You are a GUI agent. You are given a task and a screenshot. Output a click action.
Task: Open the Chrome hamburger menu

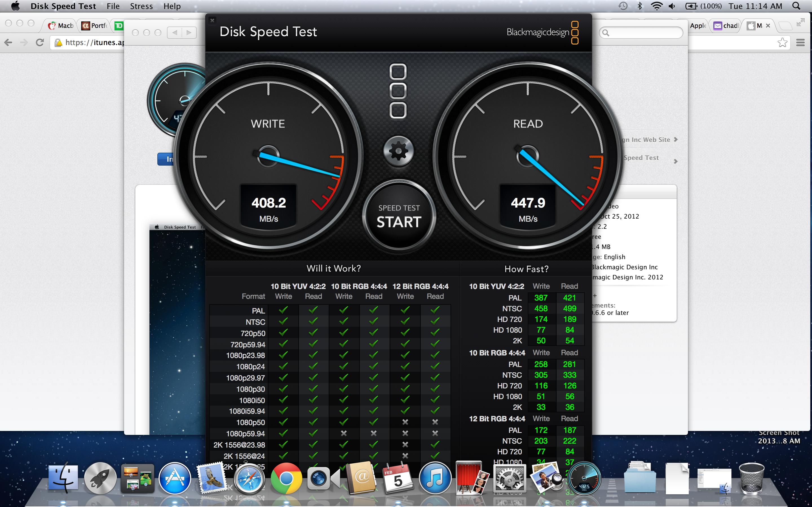coord(800,43)
